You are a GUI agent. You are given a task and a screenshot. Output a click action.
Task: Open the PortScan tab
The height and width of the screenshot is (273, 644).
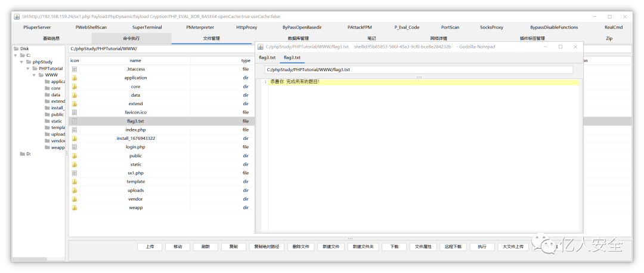point(450,27)
